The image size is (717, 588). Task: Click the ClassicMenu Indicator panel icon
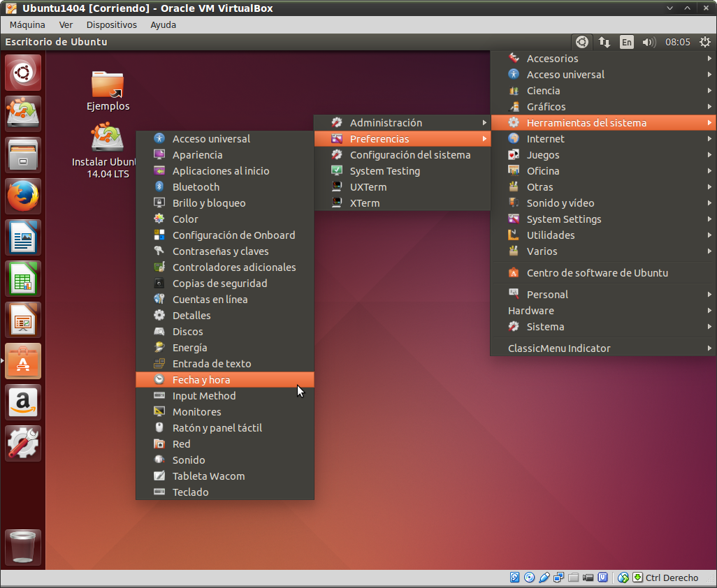point(581,42)
